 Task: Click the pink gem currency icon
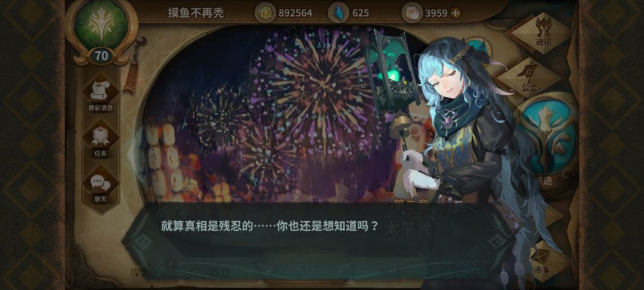point(411,13)
